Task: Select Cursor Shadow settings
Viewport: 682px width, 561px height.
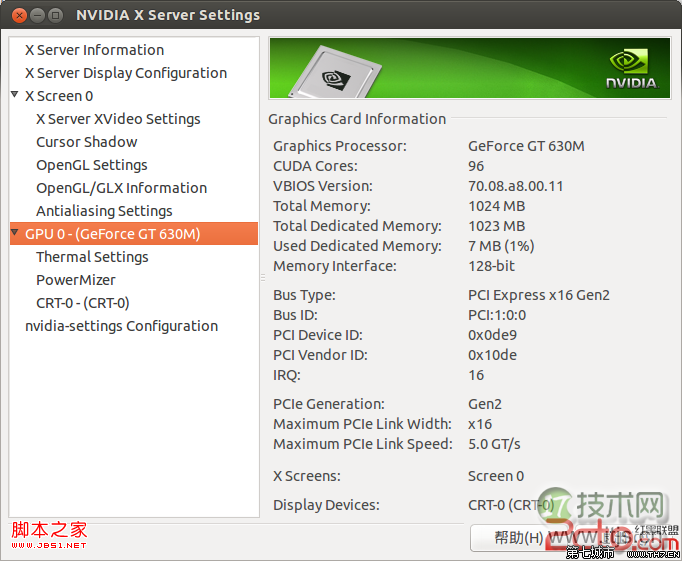Action: [x=87, y=142]
